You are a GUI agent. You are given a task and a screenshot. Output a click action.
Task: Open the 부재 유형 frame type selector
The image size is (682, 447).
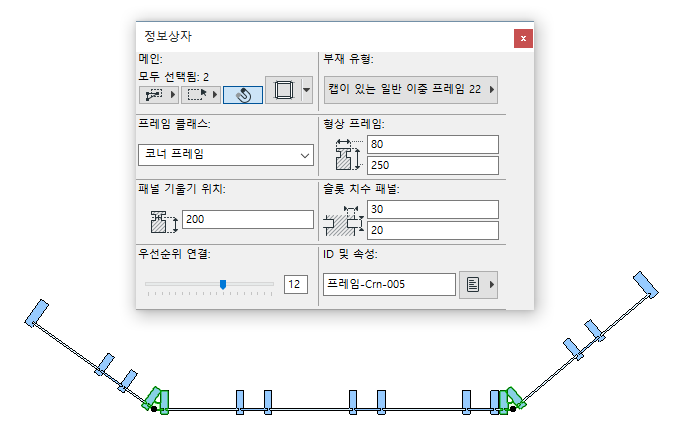[411, 90]
